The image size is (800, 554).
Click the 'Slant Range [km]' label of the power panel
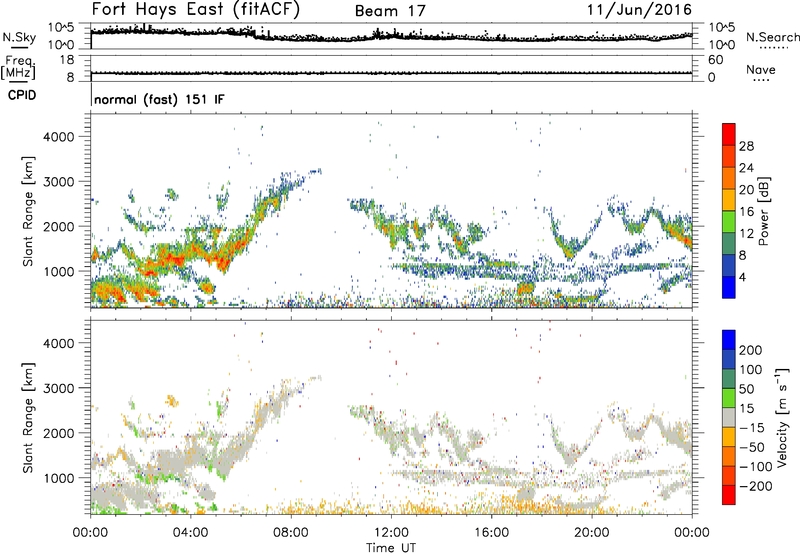coord(28,211)
